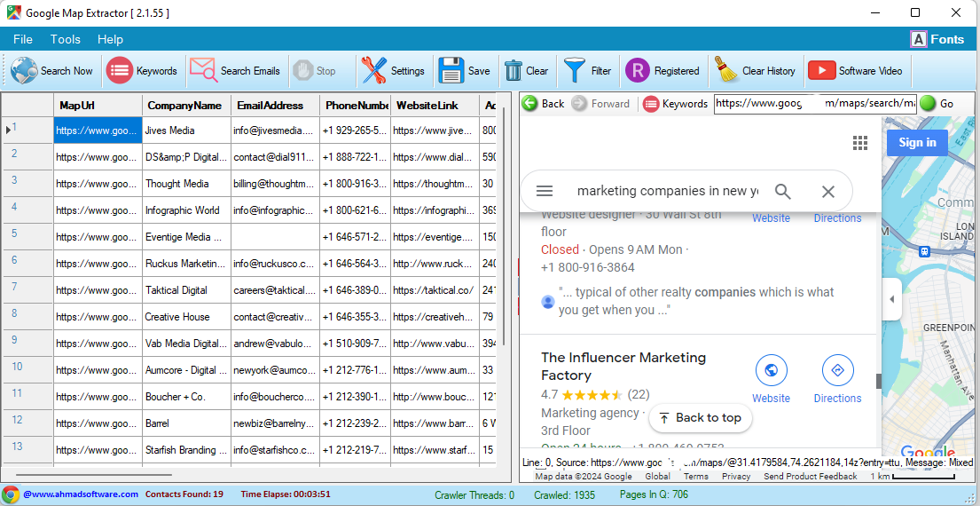
Task: Click the Global link under the map
Action: (x=657, y=477)
